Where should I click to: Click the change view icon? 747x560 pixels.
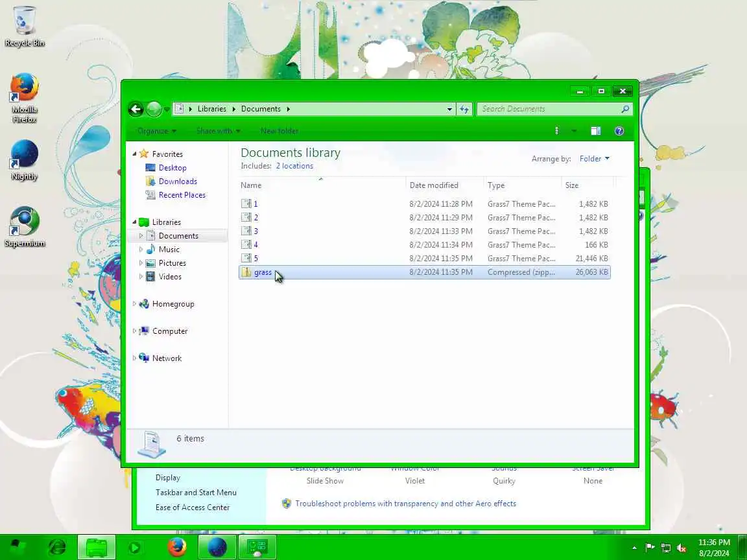pyautogui.click(x=557, y=131)
